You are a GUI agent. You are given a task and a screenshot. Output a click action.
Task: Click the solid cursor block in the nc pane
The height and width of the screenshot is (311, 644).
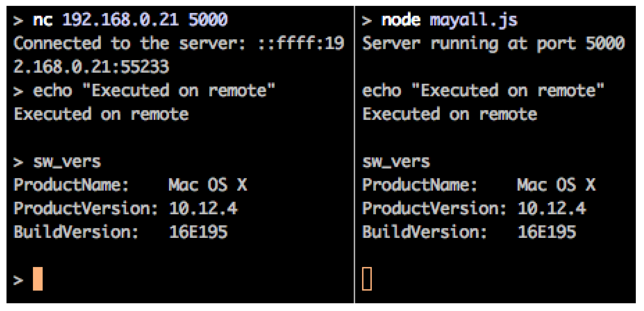pos(38,279)
